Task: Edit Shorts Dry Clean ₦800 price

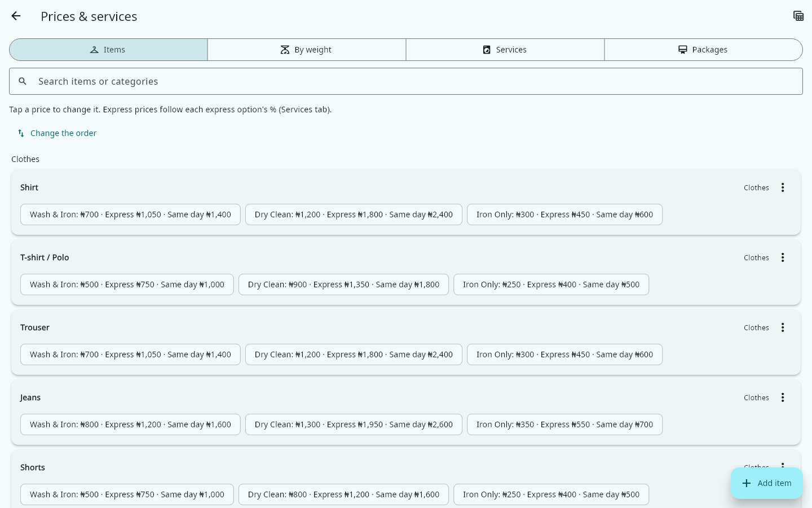Action: (x=343, y=494)
